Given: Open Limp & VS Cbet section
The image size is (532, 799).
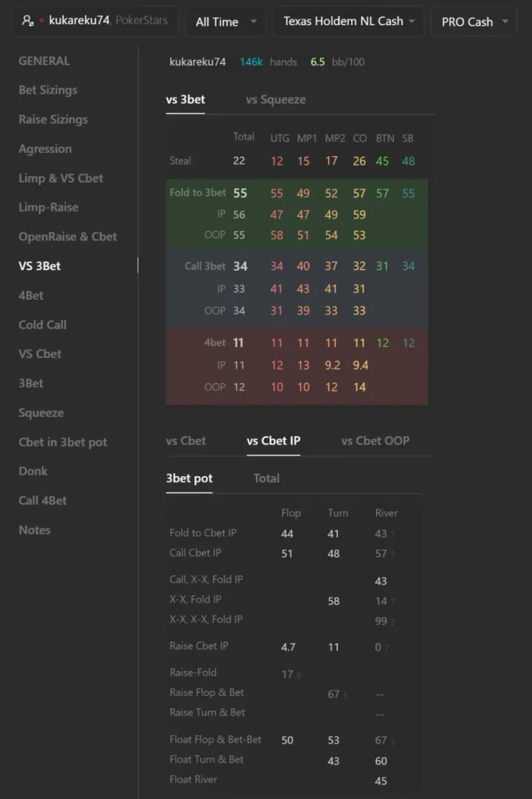Looking at the screenshot, I should [61, 179].
